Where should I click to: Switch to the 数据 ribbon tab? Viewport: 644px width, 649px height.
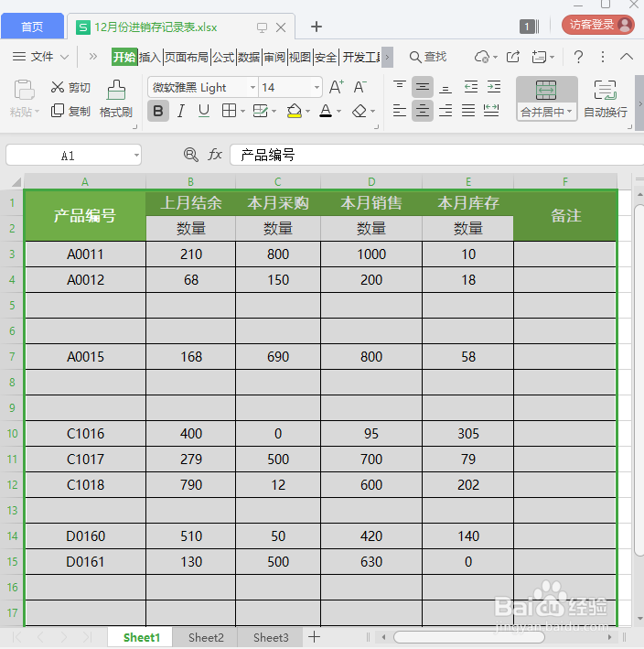point(249,57)
